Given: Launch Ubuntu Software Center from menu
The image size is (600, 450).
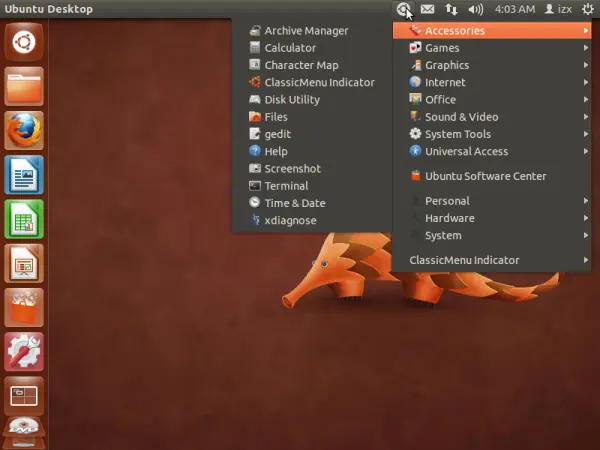Looking at the screenshot, I should click(492, 176).
